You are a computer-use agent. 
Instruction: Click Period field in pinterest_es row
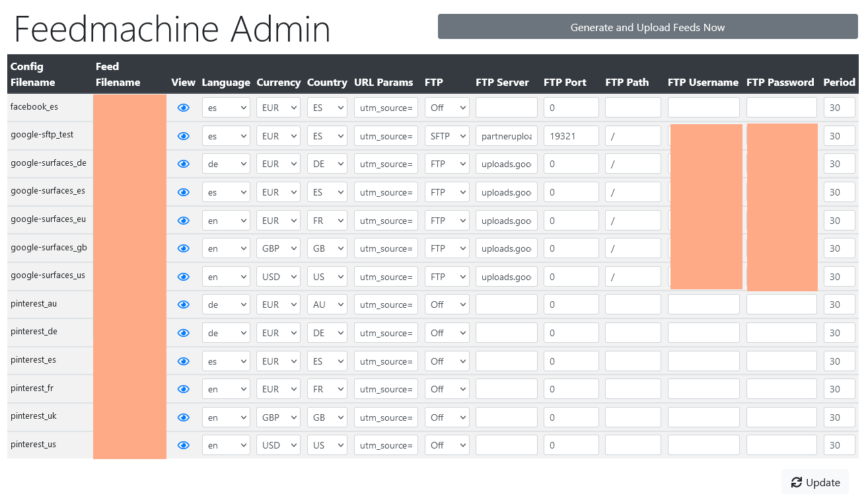pyautogui.click(x=840, y=361)
